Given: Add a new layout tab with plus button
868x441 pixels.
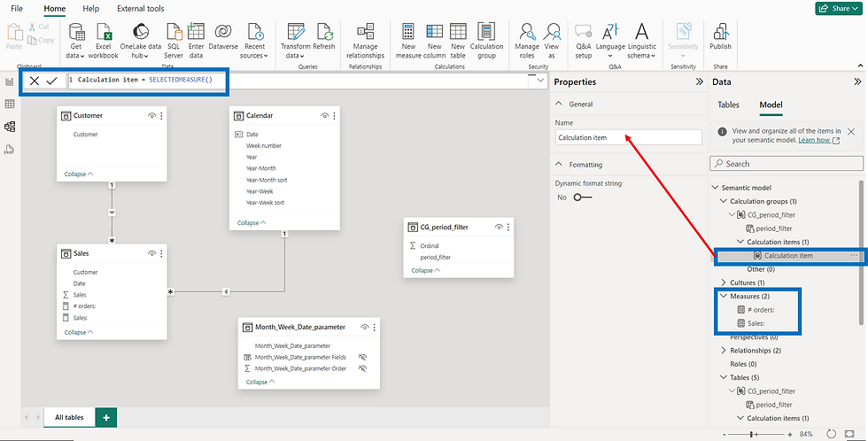Looking at the screenshot, I should [x=105, y=417].
